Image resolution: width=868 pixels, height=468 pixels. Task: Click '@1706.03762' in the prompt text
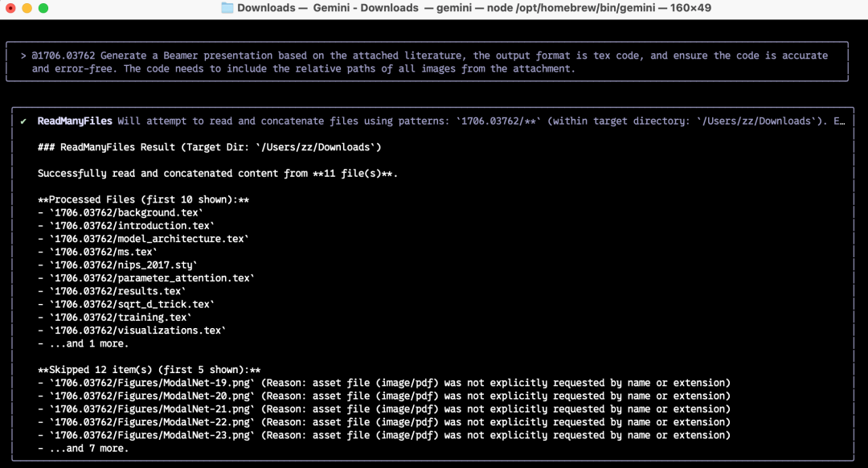63,55
